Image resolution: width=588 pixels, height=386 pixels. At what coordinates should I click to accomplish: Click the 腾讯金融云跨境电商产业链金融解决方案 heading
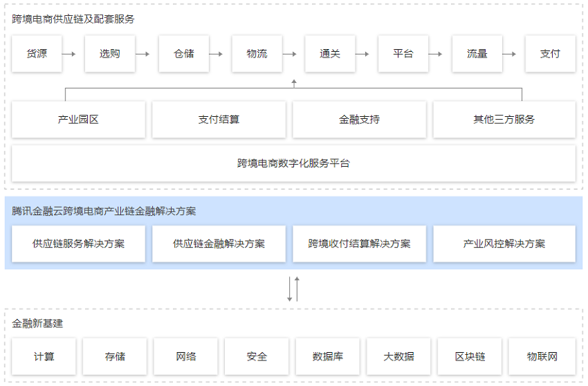[104, 211]
